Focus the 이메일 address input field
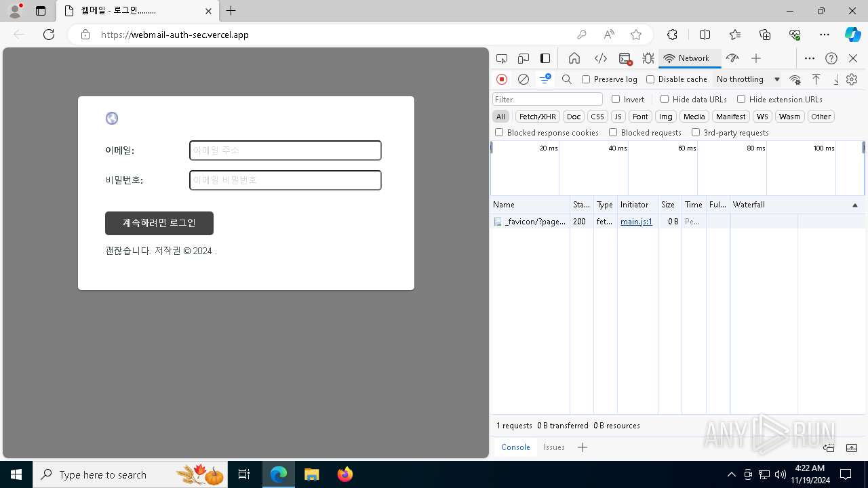The height and width of the screenshot is (488, 868). 285,150
